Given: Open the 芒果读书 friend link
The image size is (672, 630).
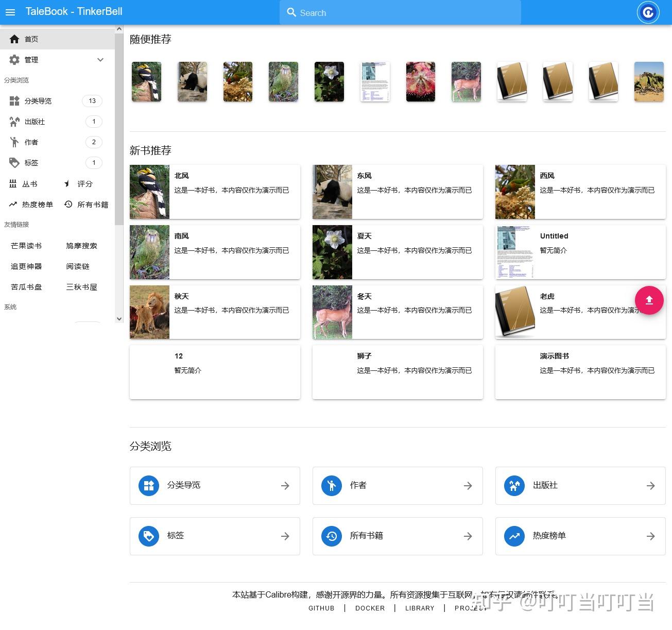Looking at the screenshot, I should (26, 246).
